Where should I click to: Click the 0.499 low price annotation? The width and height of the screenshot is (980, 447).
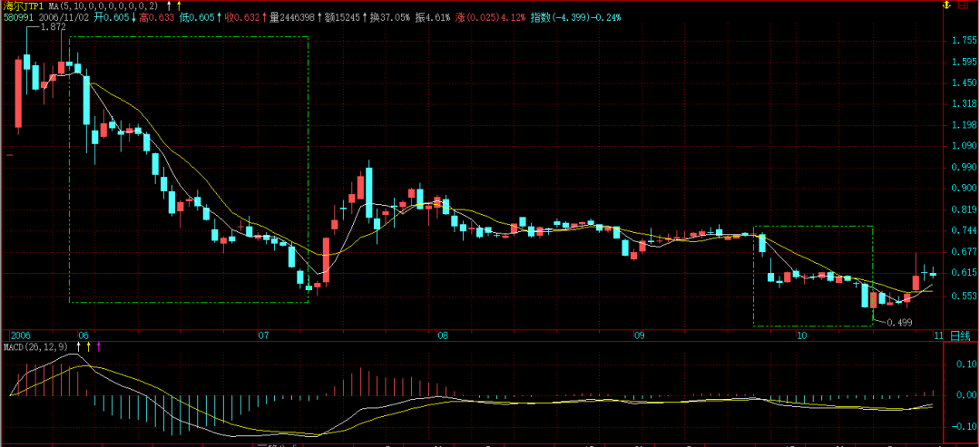click(899, 323)
